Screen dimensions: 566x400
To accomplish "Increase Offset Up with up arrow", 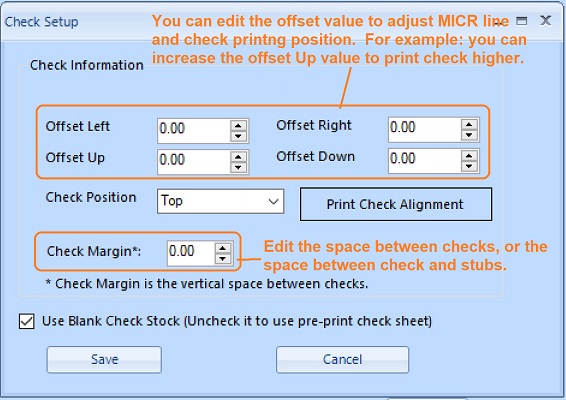I will click(238, 157).
